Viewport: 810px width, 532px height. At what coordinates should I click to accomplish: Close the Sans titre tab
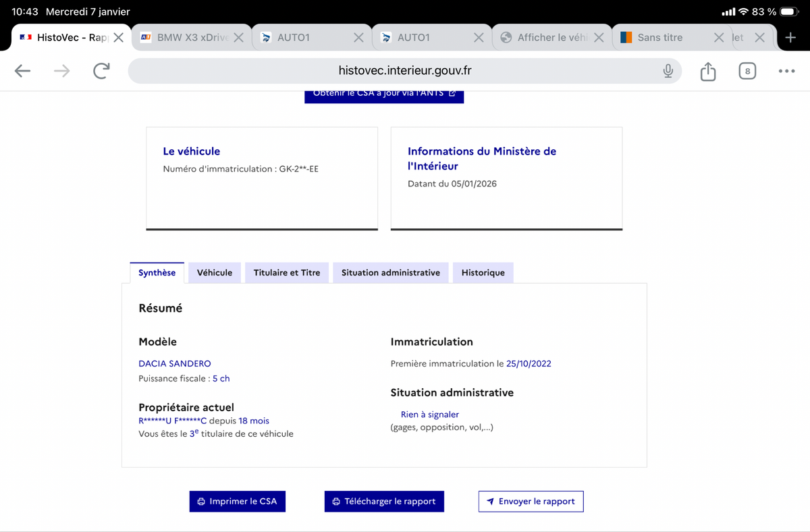coord(719,38)
